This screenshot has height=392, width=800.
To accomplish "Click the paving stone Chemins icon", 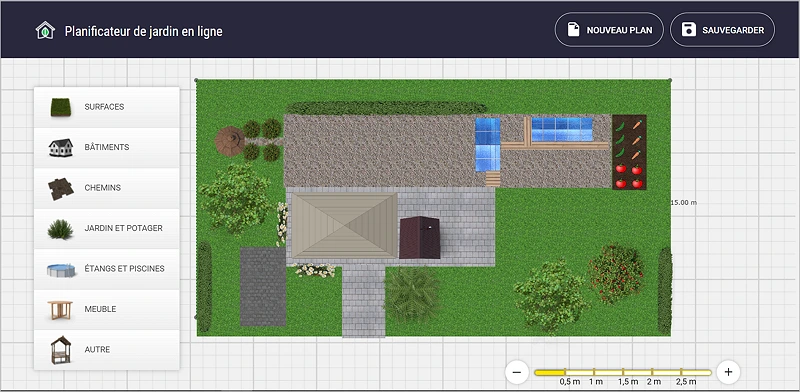I will 61,189.
